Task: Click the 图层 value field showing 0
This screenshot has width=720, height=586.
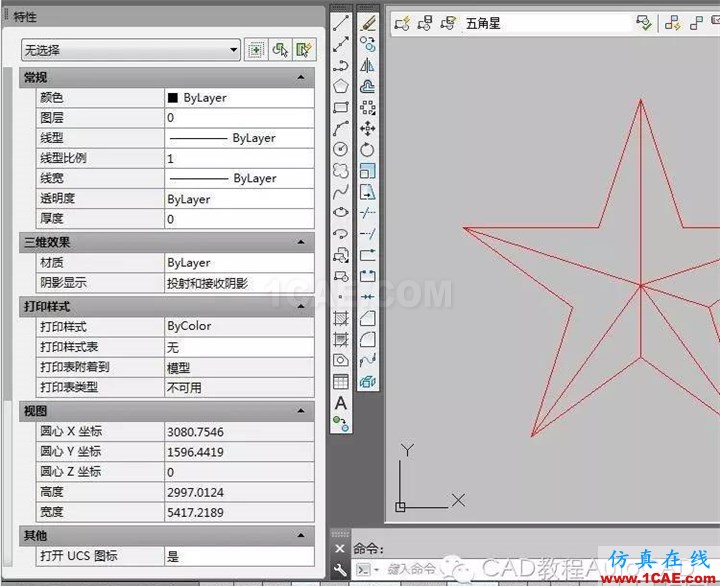Action: [x=239, y=118]
